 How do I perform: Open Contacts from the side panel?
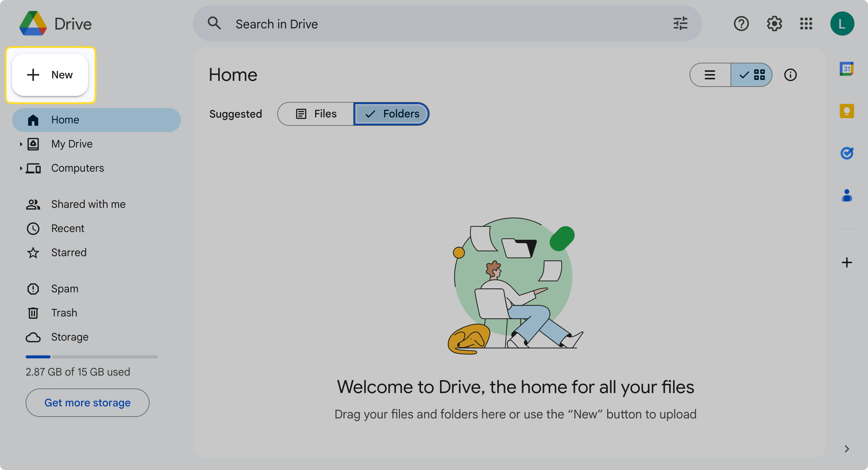coord(848,195)
